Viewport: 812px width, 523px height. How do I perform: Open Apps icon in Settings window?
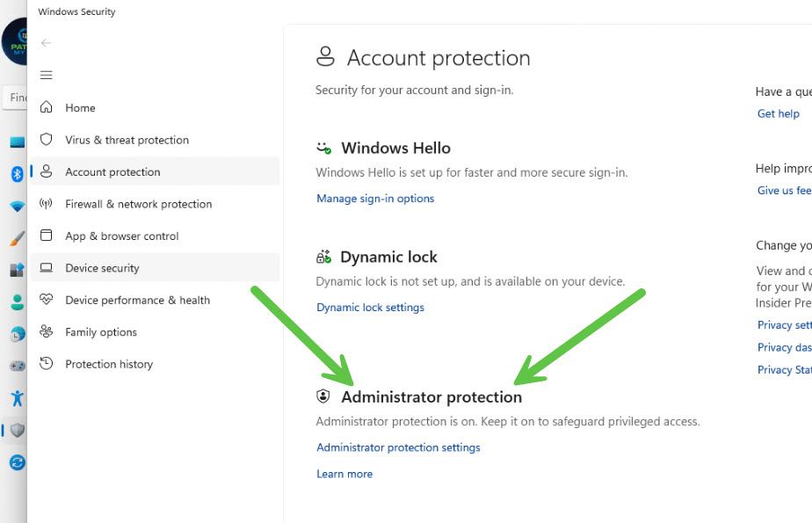17,270
